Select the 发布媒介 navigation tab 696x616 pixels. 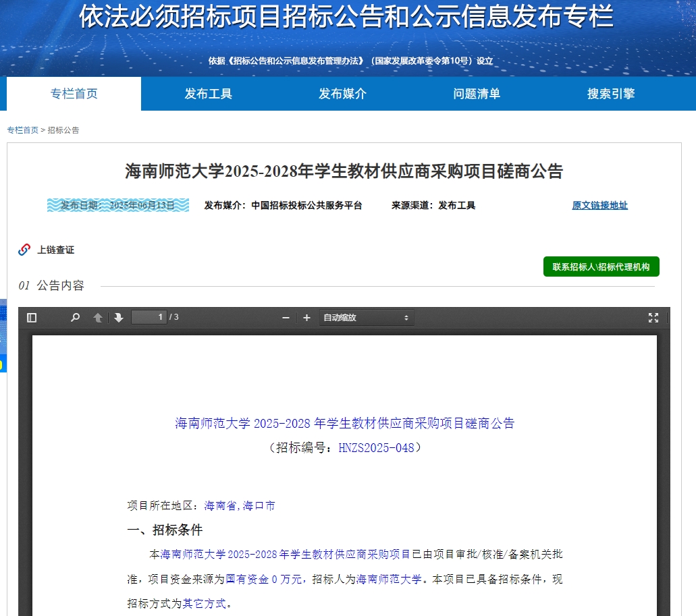342,94
